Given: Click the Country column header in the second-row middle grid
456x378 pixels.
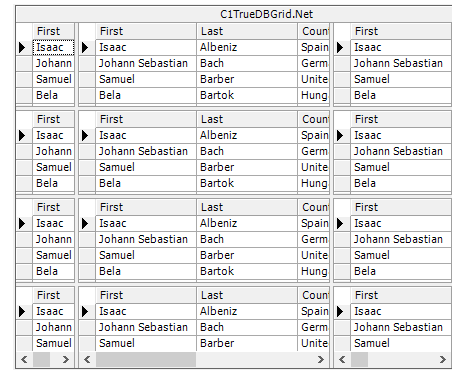Looking at the screenshot, I should click(x=313, y=119).
